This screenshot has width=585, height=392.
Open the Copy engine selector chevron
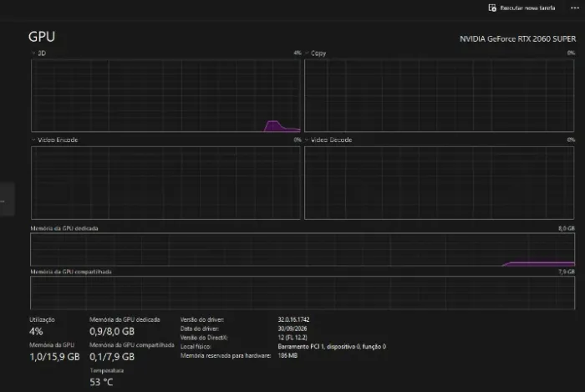(307, 53)
